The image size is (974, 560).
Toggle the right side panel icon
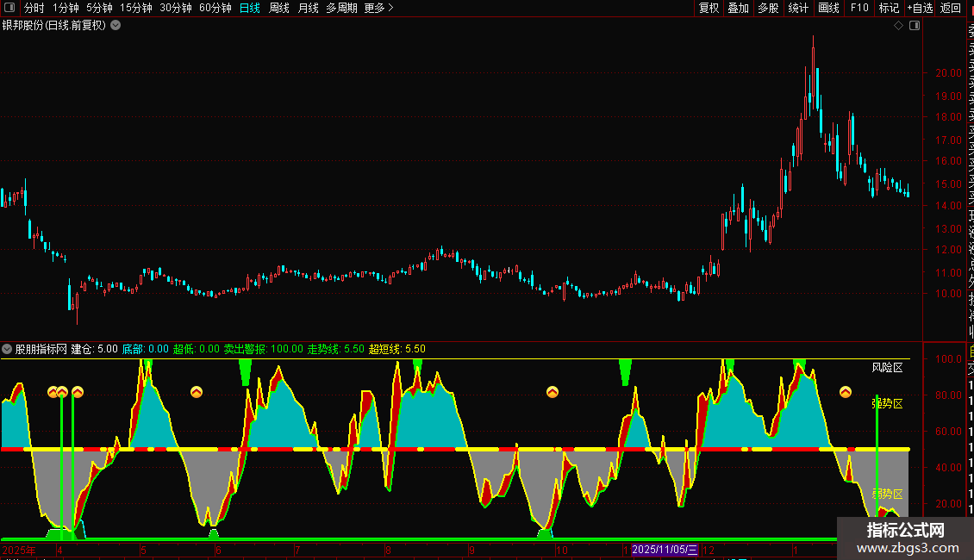click(915, 26)
